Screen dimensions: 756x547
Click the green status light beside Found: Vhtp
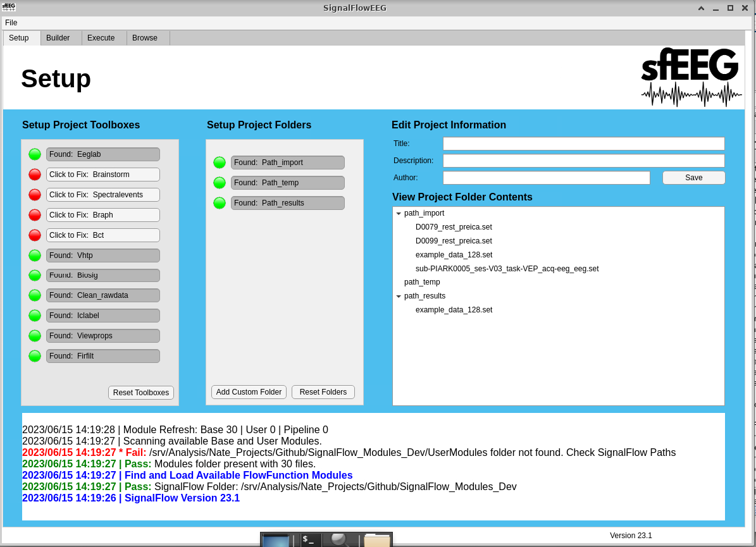(x=35, y=255)
